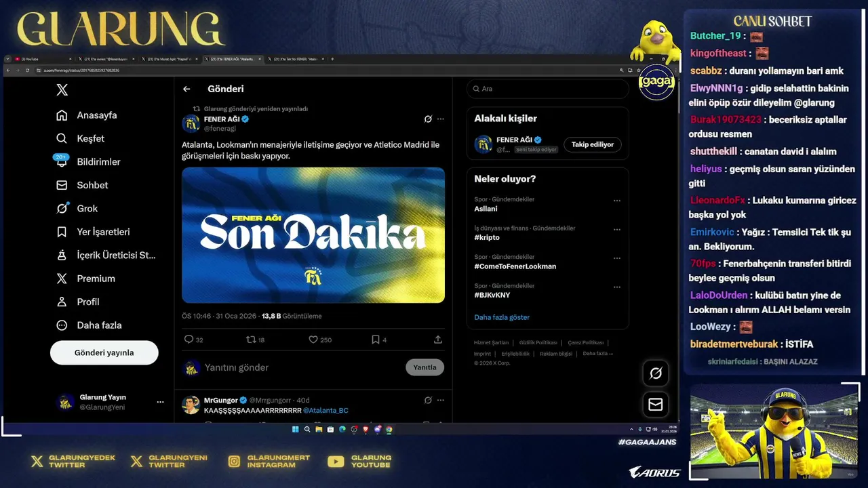
Task: Expand footer Daha fazla menu
Action: point(598,354)
